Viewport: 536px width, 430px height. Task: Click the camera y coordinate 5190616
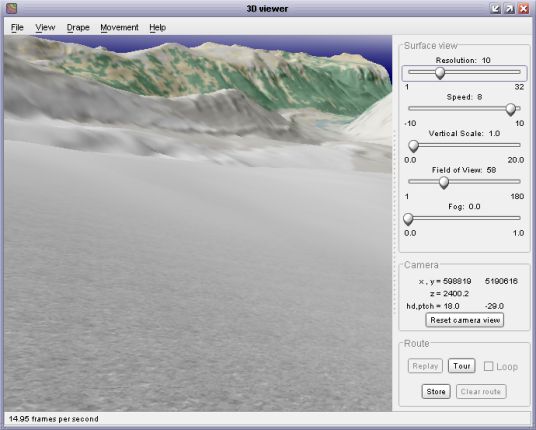point(501,281)
